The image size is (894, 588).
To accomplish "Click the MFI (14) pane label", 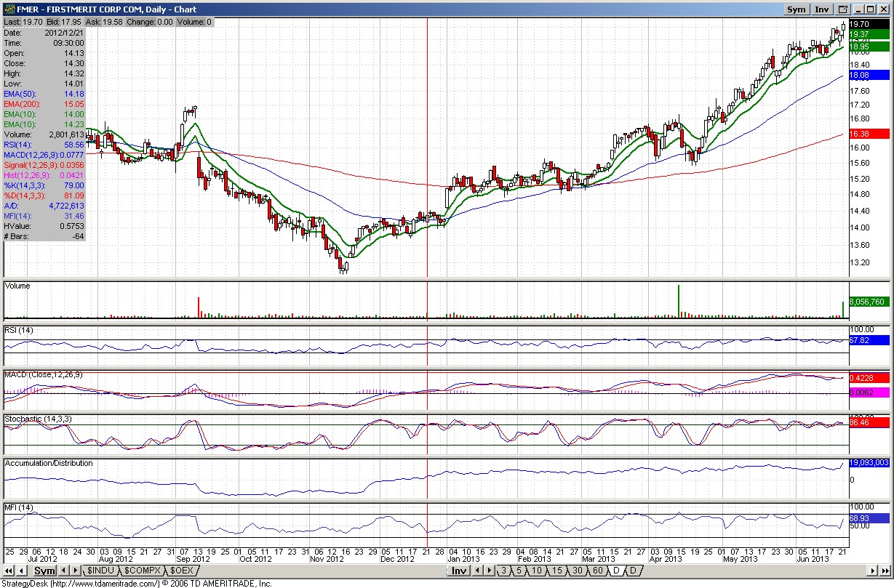I will point(18,507).
